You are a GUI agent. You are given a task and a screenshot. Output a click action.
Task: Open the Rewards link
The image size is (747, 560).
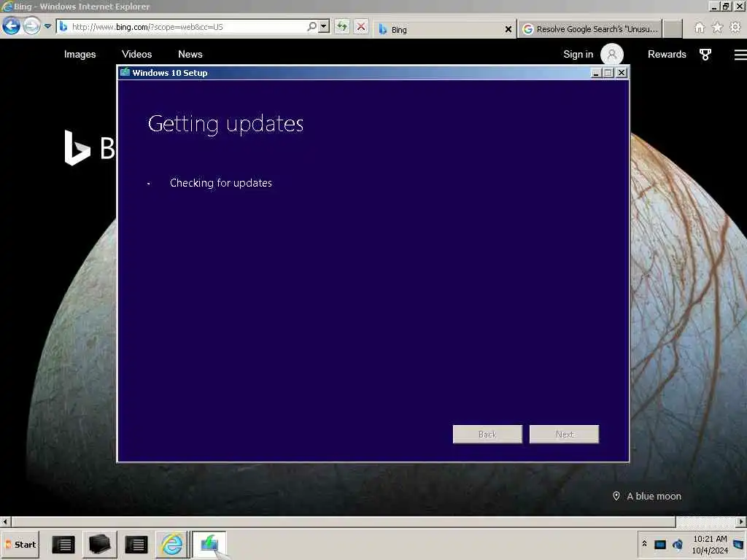pyautogui.click(x=667, y=54)
